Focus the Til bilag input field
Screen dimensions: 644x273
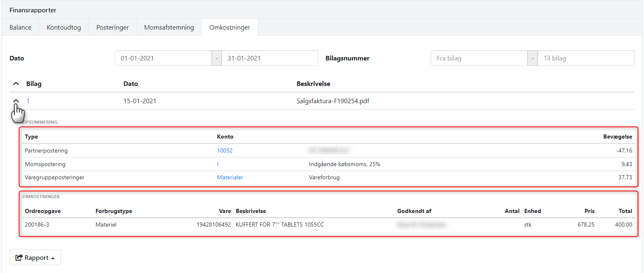(x=586, y=58)
